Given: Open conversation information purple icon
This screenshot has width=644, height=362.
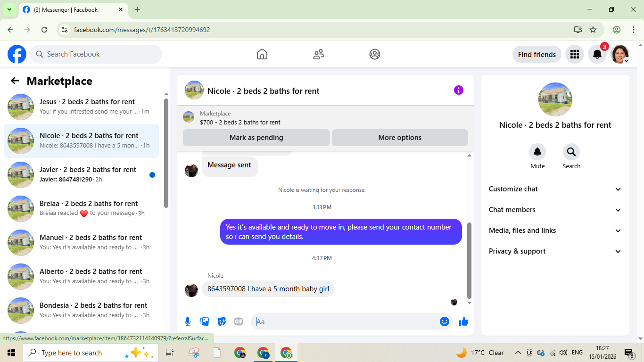Looking at the screenshot, I should point(459,90).
